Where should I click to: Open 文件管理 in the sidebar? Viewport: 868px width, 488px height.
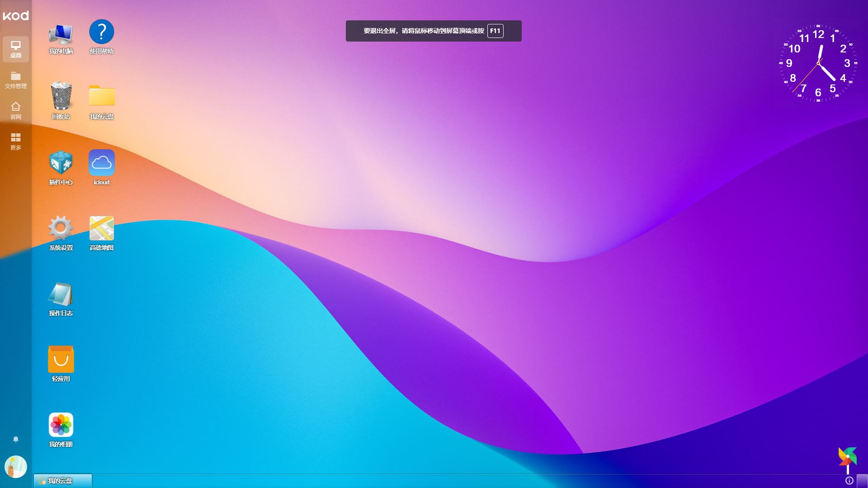16,80
